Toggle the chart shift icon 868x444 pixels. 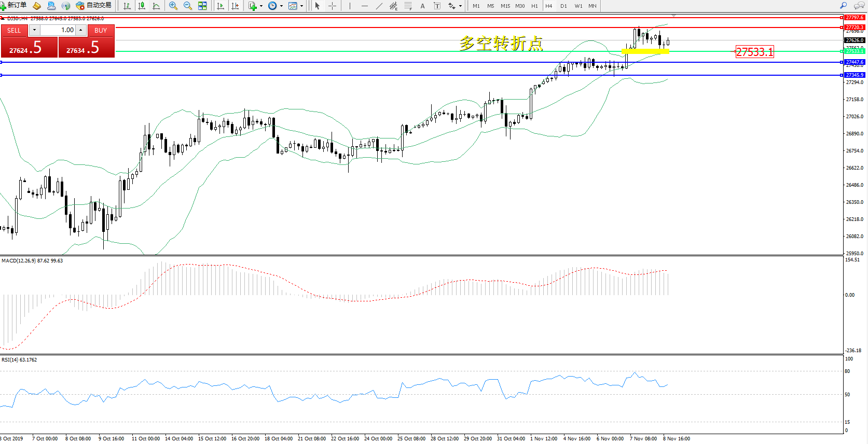pos(235,6)
